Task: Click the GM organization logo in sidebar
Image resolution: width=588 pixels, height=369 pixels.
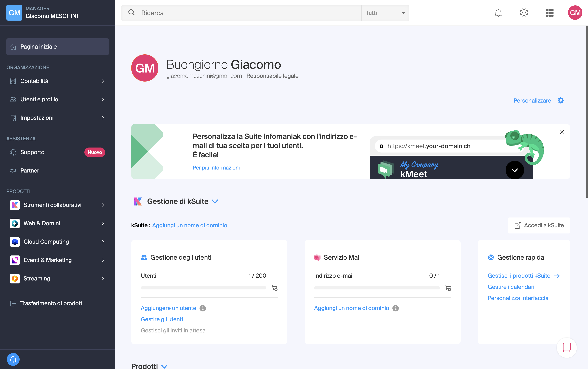Action: pos(14,13)
